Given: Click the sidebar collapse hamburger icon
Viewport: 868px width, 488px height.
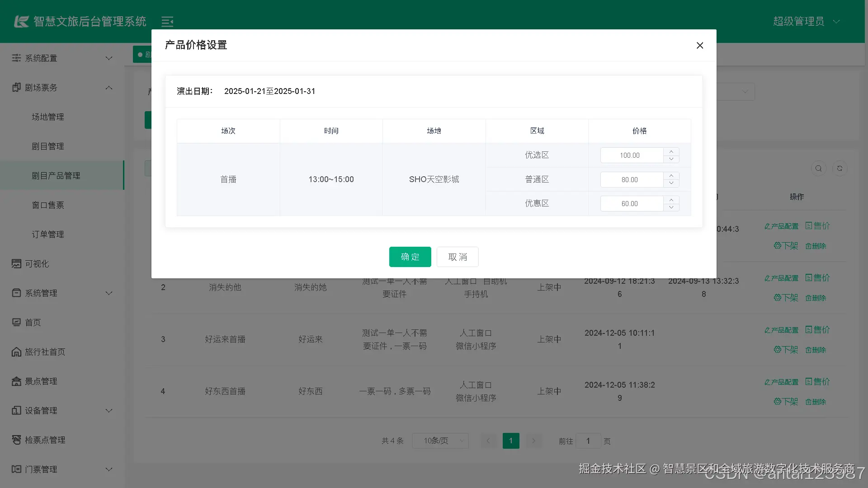Looking at the screenshot, I should tap(167, 21).
